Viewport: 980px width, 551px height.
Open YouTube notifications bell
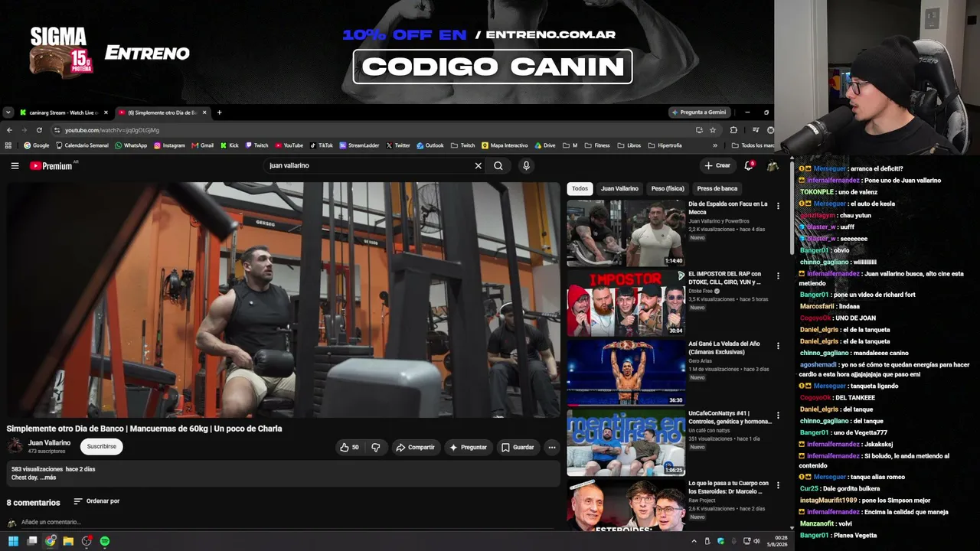pos(750,165)
